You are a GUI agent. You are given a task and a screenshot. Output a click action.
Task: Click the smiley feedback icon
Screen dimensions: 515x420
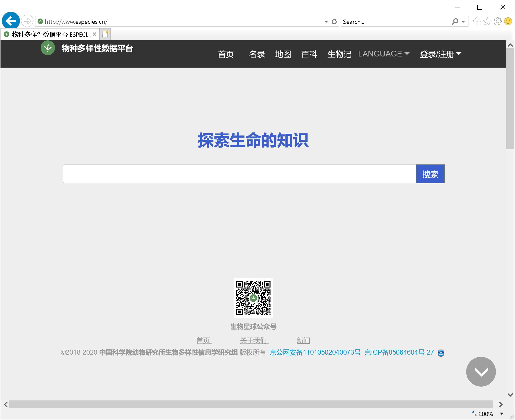tap(508, 22)
